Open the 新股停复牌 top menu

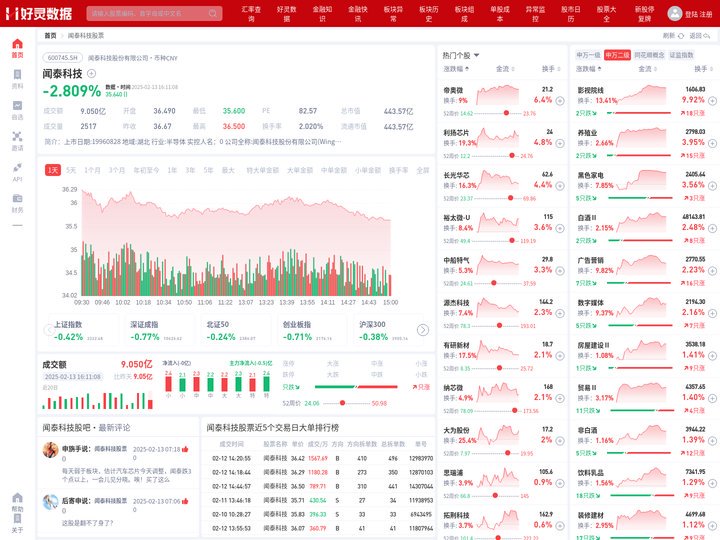(x=644, y=14)
